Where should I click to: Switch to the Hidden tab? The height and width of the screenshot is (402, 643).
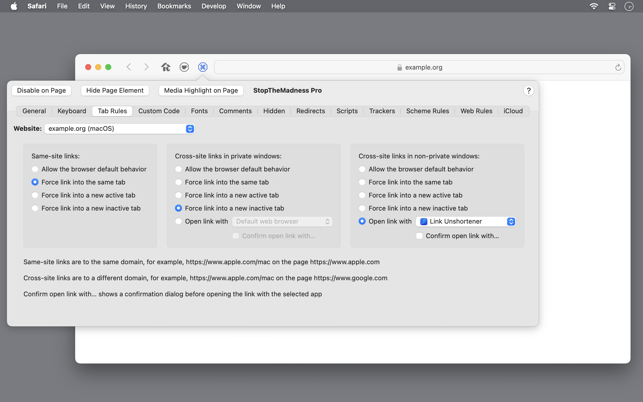pyautogui.click(x=274, y=111)
